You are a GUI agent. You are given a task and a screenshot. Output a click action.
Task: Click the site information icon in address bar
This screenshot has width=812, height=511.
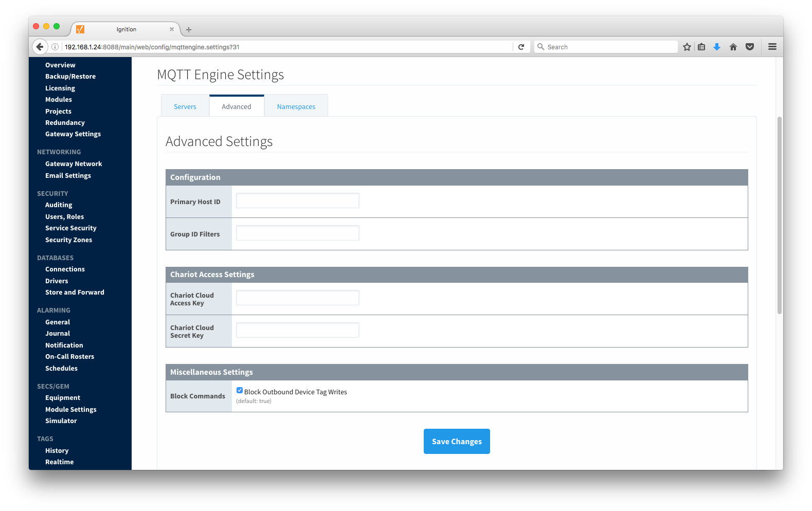tap(55, 47)
